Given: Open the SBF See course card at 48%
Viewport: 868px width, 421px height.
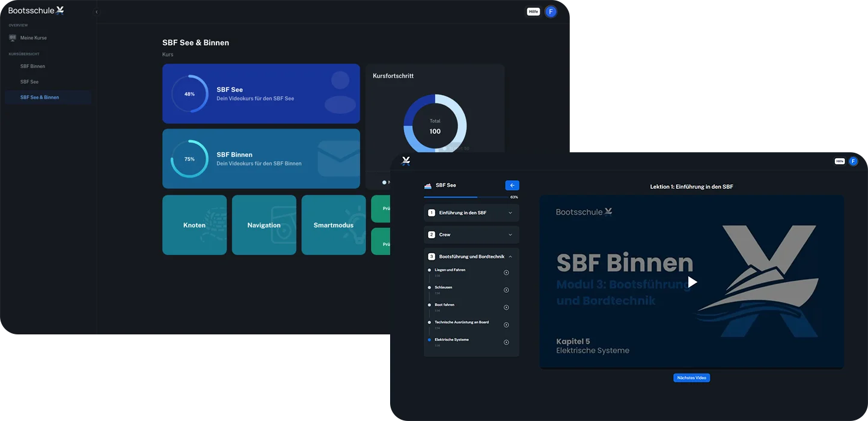Looking at the screenshot, I should pyautogui.click(x=261, y=94).
